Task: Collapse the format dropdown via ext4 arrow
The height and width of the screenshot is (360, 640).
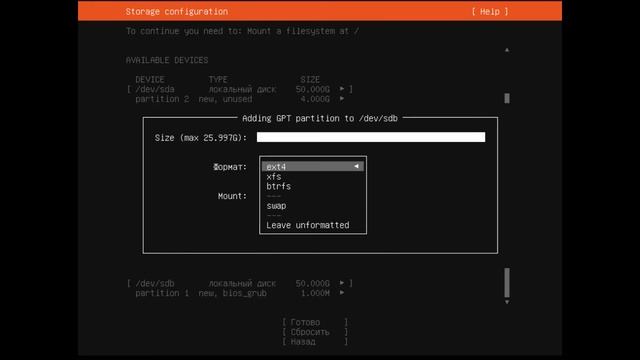Action: point(356,166)
